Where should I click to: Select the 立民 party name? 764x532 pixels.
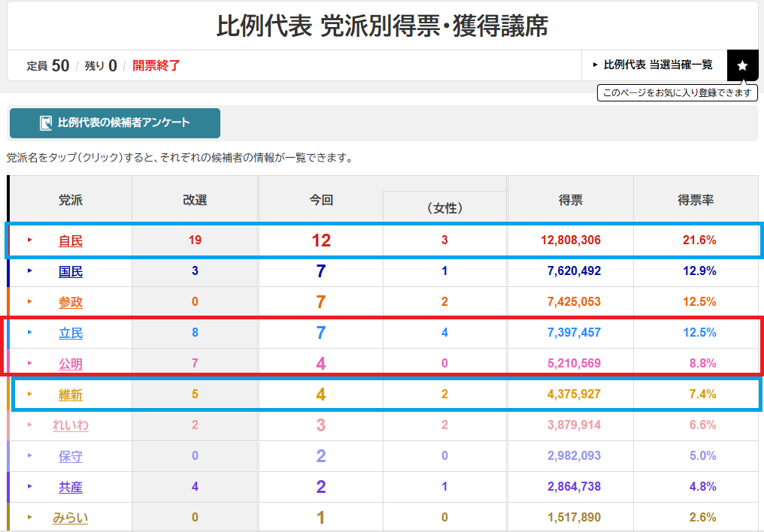(71, 334)
